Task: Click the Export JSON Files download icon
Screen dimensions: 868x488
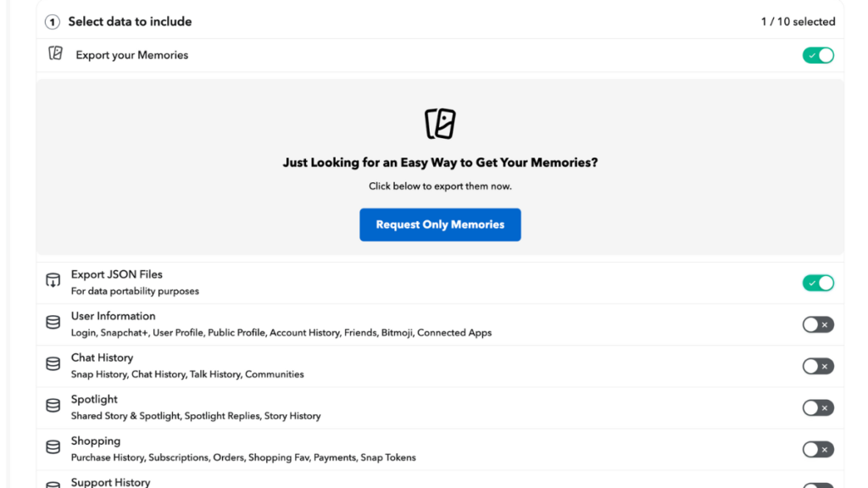Action: 53,281
